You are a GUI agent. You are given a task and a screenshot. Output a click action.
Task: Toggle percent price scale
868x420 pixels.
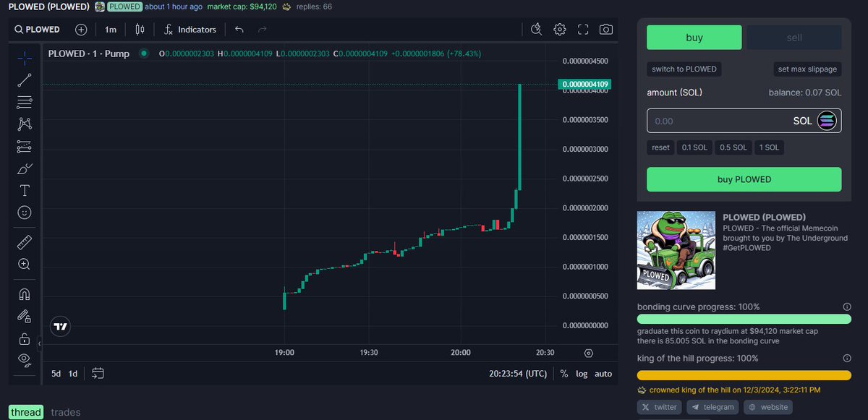pos(564,374)
